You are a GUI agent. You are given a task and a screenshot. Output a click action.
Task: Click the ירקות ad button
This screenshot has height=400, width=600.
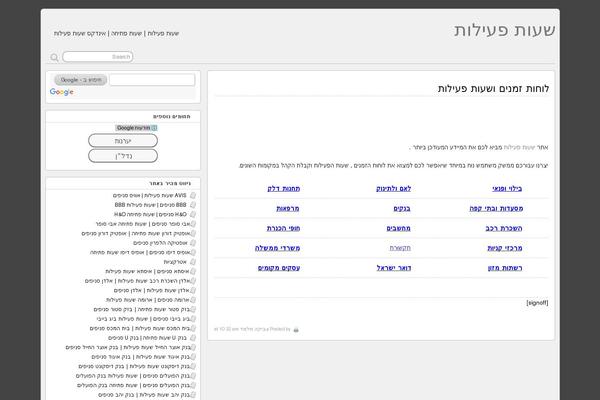click(x=123, y=140)
